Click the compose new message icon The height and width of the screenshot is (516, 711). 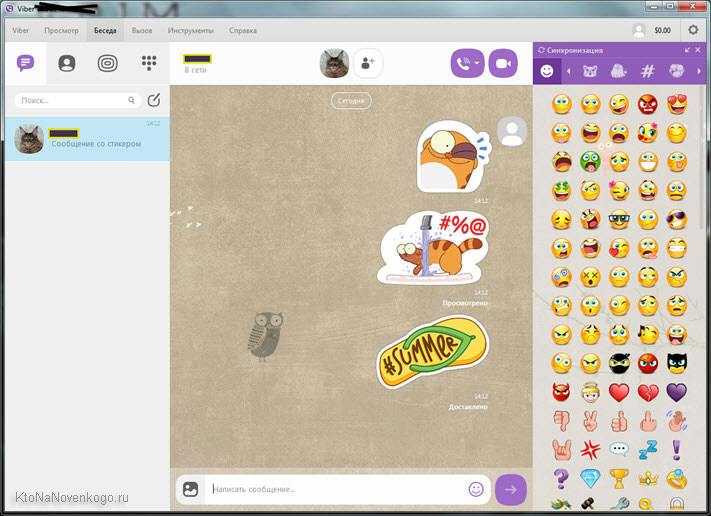pyautogui.click(x=154, y=100)
